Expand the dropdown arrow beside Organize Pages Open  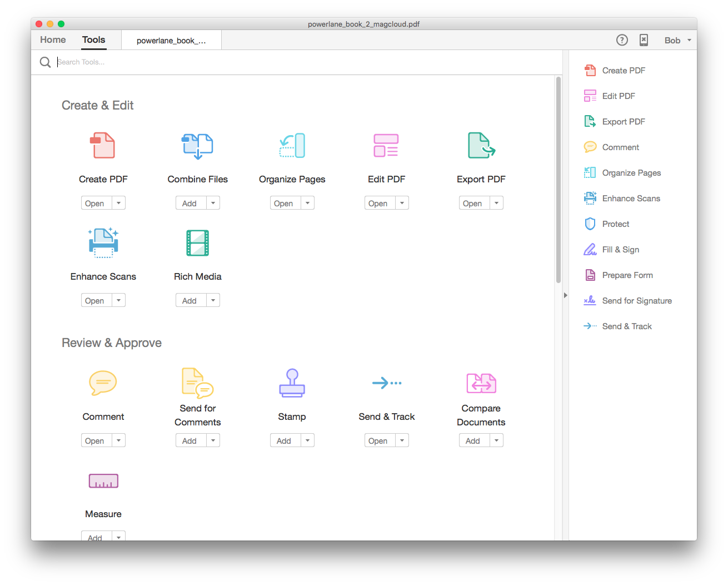tap(308, 203)
